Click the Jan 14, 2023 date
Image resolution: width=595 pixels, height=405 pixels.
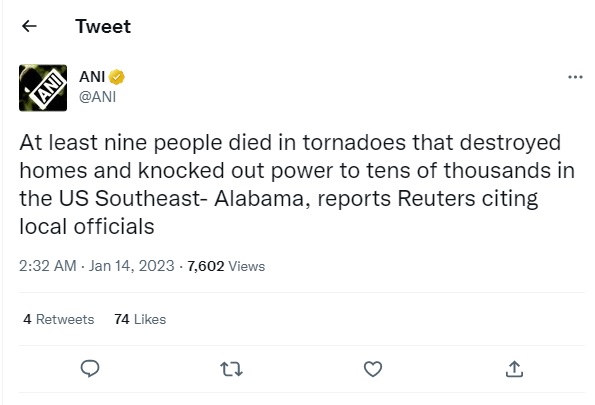132,266
